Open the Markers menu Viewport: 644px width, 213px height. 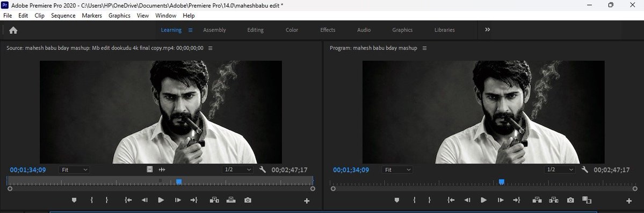[92, 16]
